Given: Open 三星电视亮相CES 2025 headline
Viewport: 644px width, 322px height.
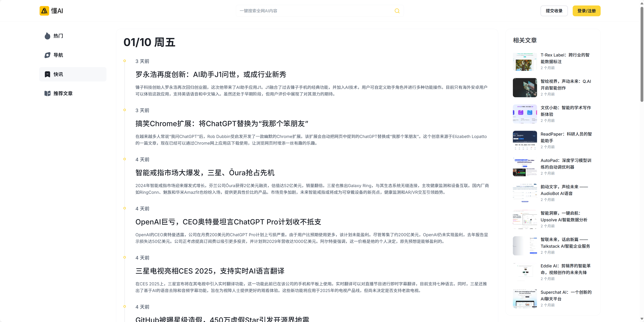Looking at the screenshot, I should pos(210,271).
